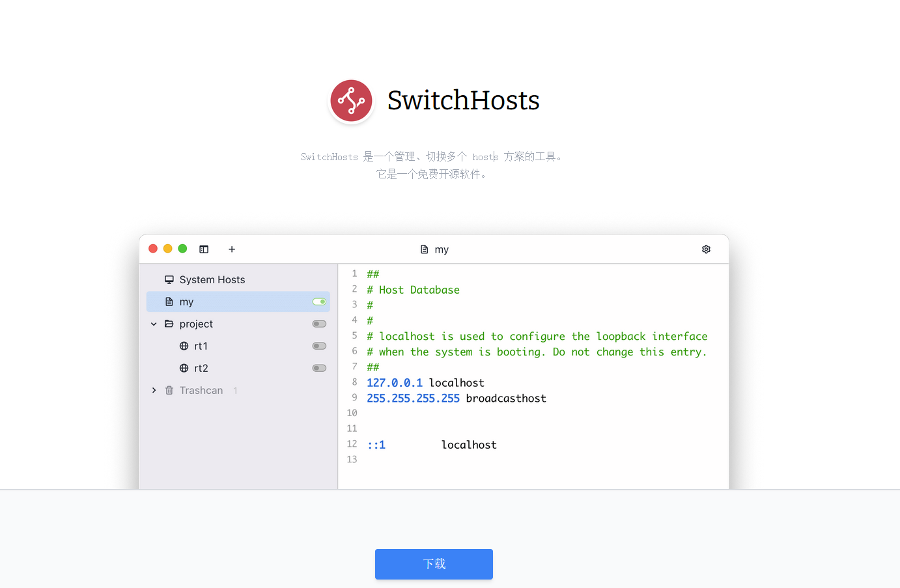Viewport: 900px width, 588px height.
Task: Select the project group label
Action: (x=196, y=324)
